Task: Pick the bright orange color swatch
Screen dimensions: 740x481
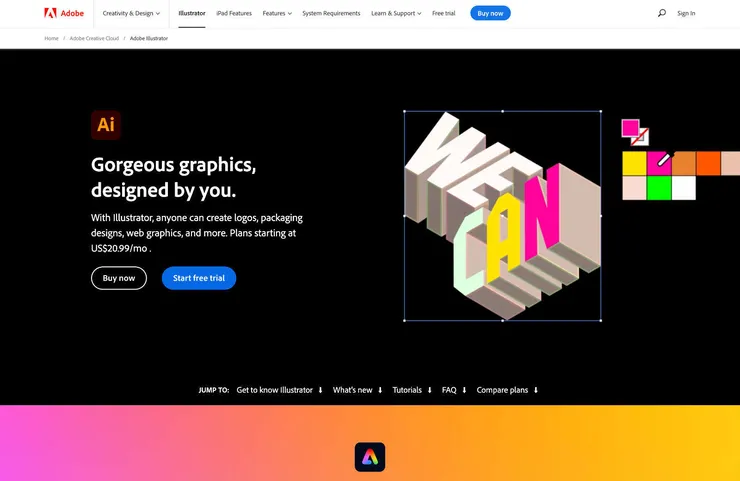Action: (x=708, y=163)
